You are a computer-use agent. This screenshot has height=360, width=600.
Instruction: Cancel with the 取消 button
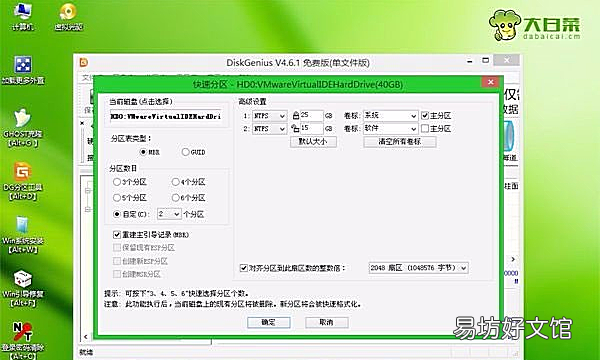[x=326, y=322]
